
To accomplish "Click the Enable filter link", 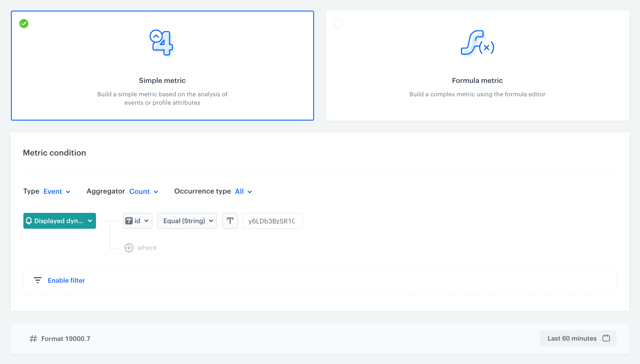I will point(66,280).
